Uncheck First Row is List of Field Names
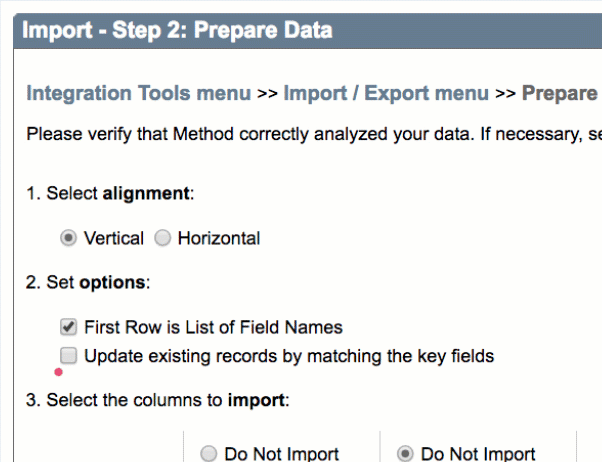Screen dimensions: 602x462 (68, 327)
